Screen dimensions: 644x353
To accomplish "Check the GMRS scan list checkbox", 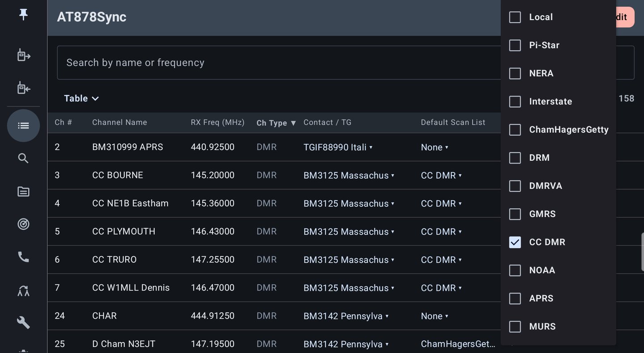I will [515, 214].
